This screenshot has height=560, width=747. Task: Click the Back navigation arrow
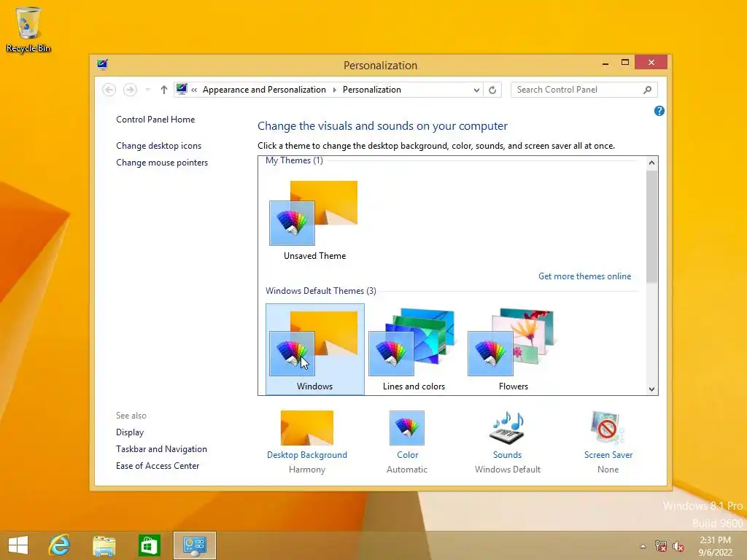pyautogui.click(x=109, y=90)
